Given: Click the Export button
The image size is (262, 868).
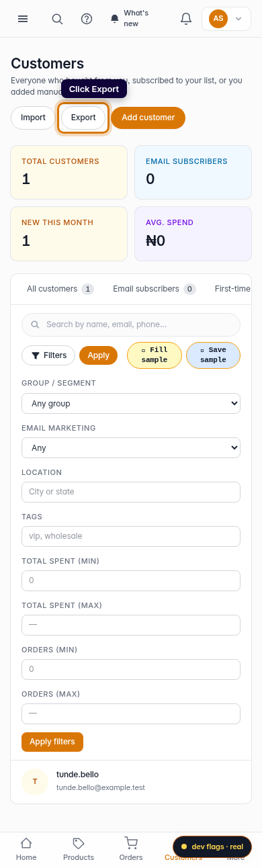Looking at the screenshot, I should point(83,118).
